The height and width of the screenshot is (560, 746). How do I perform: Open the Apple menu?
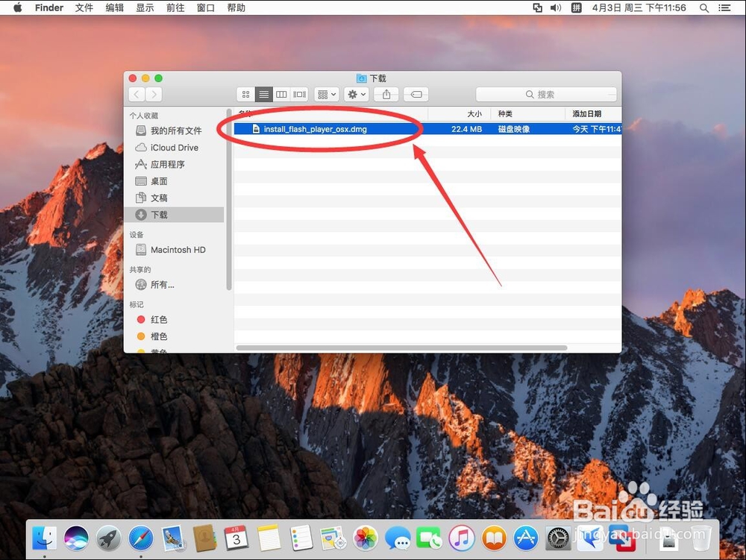pyautogui.click(x=18, y=7)
